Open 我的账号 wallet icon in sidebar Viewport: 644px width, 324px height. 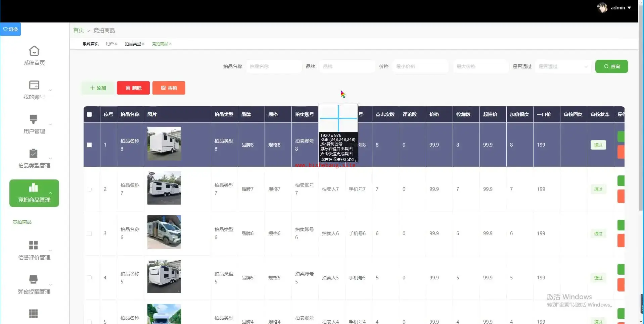[34, 85]
